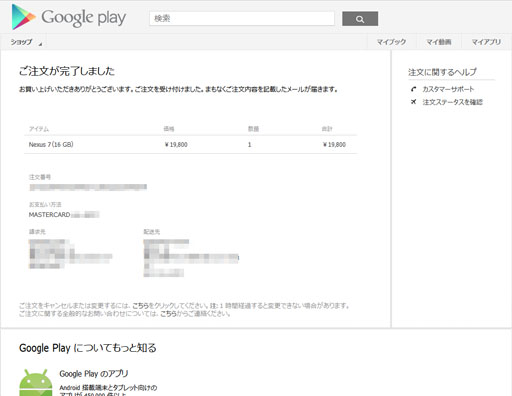Select the Google Play についてもっと知る heading
This screenshot has width=512, height=396.
coord(88,348)
